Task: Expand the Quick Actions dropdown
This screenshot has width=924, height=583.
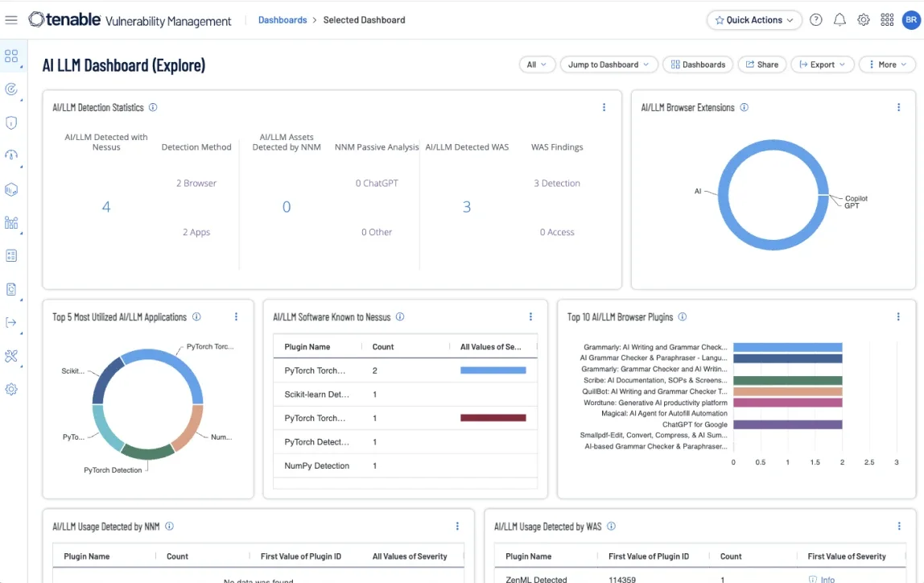Action: pyautogui.click(x=753, y=20)
